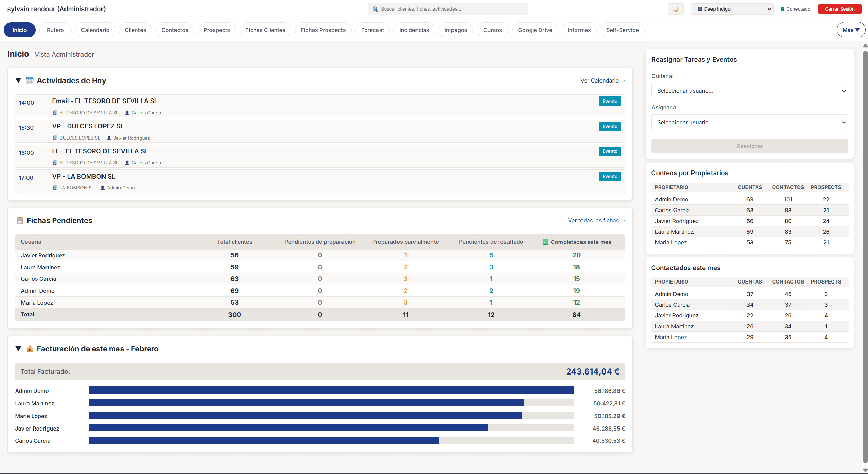868x474 pixels.
Task: Open the Quitar a user selector
Action: [749, 91]
